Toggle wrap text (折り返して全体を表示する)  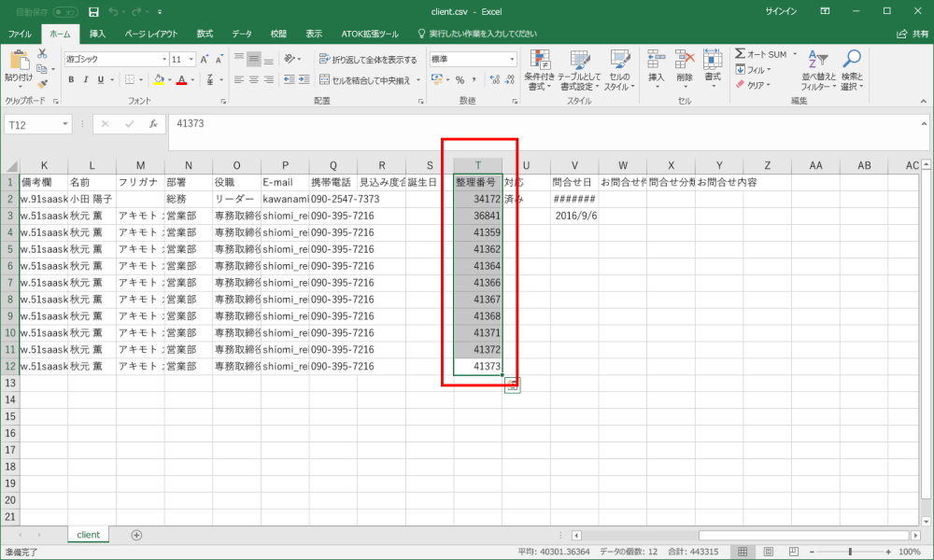pos(368,59)
